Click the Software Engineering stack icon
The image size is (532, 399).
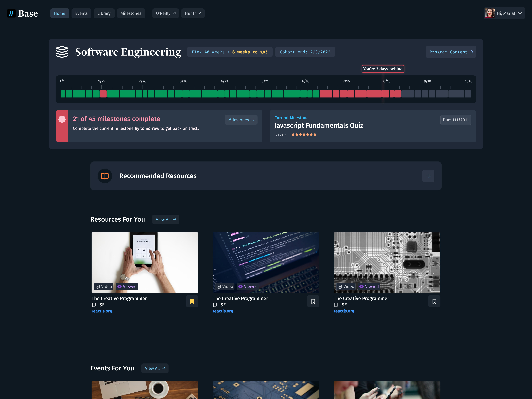62,52
